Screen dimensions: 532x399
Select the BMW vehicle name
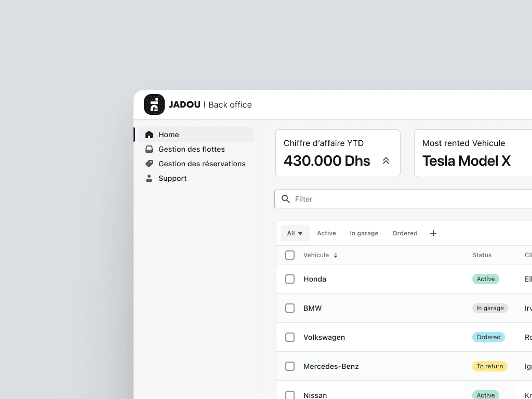(x=312, y=308)
